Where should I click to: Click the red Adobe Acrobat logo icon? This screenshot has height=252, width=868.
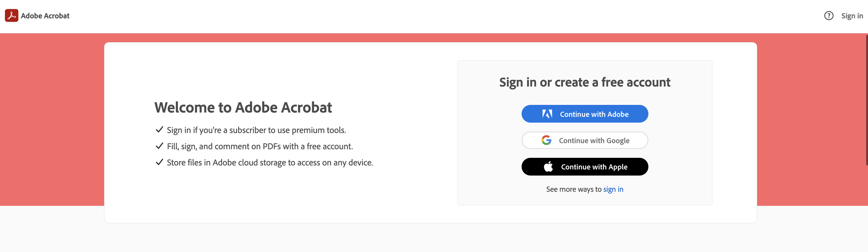(x=11, y=16)
